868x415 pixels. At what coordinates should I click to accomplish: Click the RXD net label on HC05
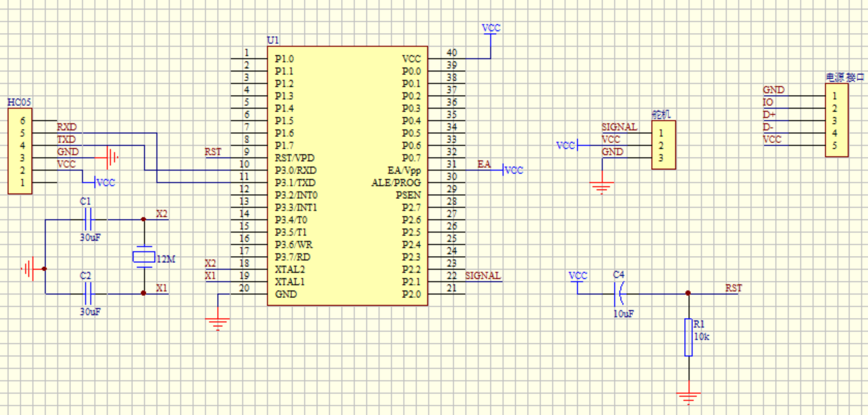tap(67, 127)
